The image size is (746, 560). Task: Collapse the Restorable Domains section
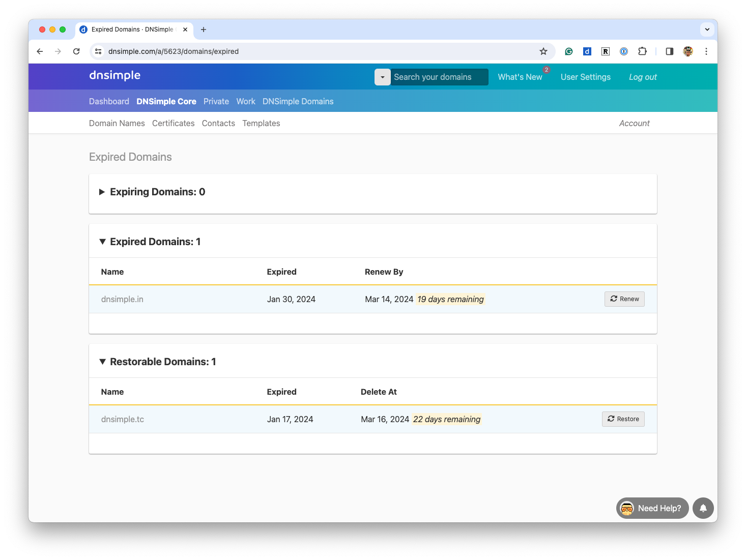point(157,362)
